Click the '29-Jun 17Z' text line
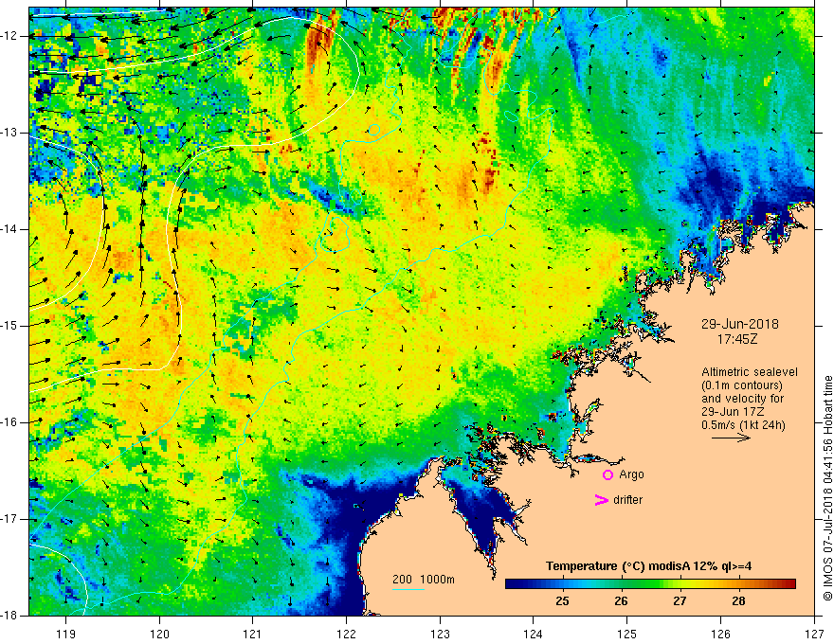The image size is (834, 644). click(x=731, y=412)
